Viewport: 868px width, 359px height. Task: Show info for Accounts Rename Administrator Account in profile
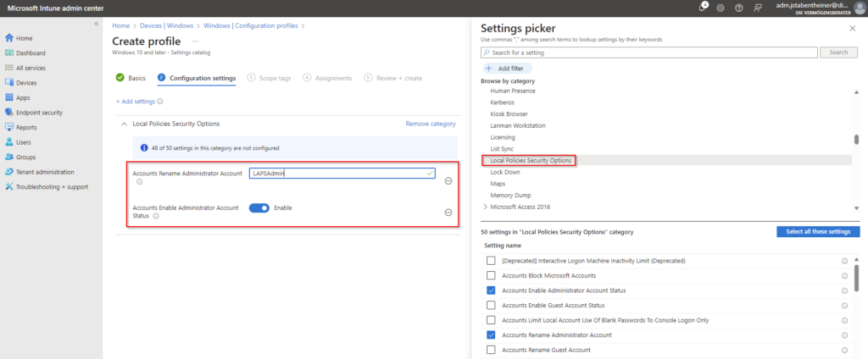pos(139,181)
